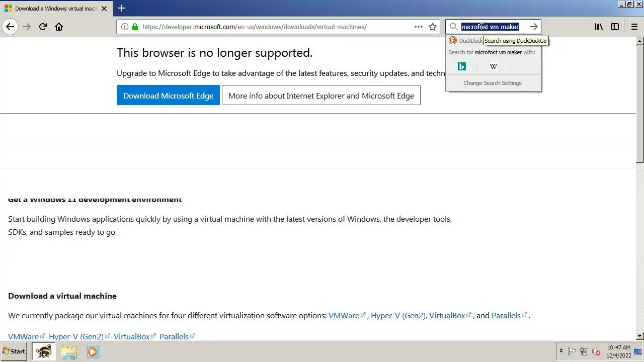Click the green padlock security icon
Image resolution: width=644 pixels, height=362 pixels.
point(134,27)
